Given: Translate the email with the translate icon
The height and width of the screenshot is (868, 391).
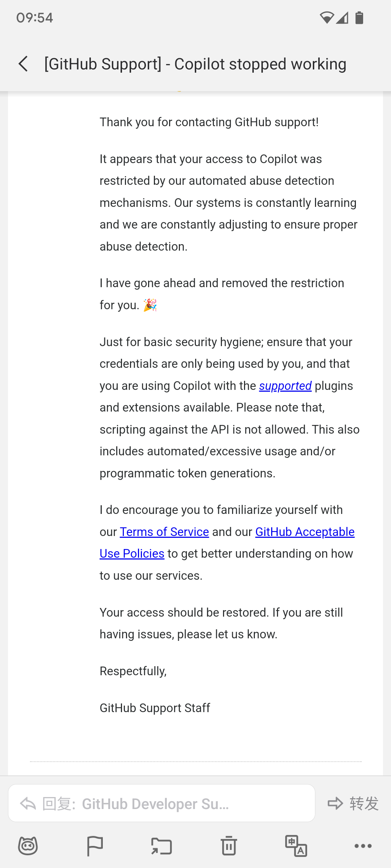Looking at the screenshot, I should coord(296,846).
